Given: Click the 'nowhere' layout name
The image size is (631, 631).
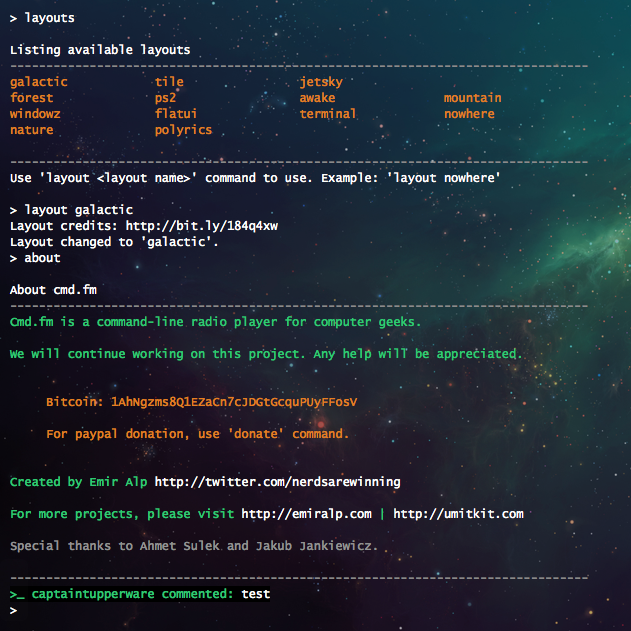Looking at the screenshot, I should click(x=469, y=114).
